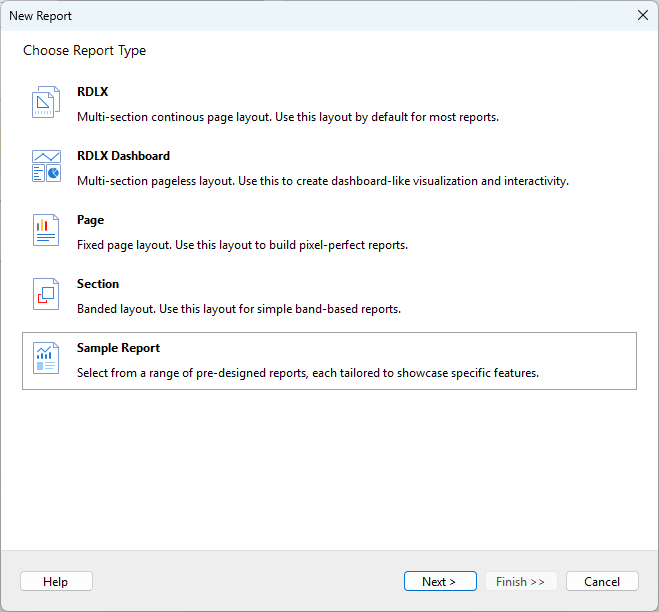Screen dimensions: 659x612
Task: Click the RDLX Dashboard title
Action: click(123, 156)
